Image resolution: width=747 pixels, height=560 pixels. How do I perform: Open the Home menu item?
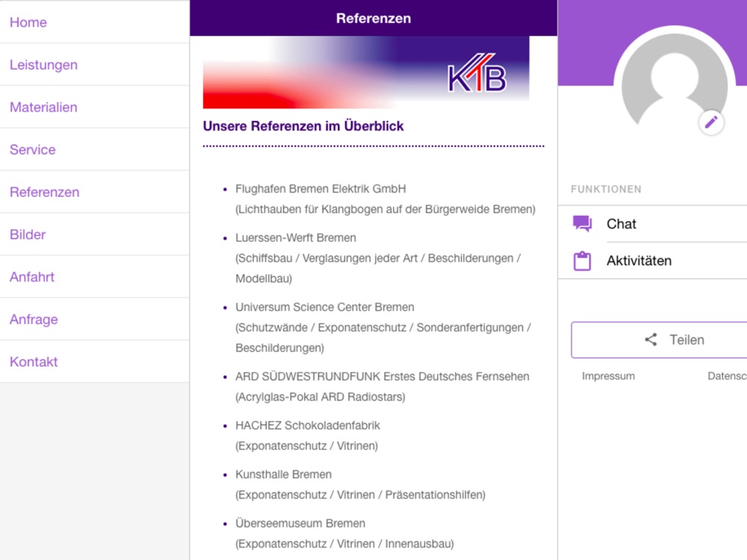[94, 22]
